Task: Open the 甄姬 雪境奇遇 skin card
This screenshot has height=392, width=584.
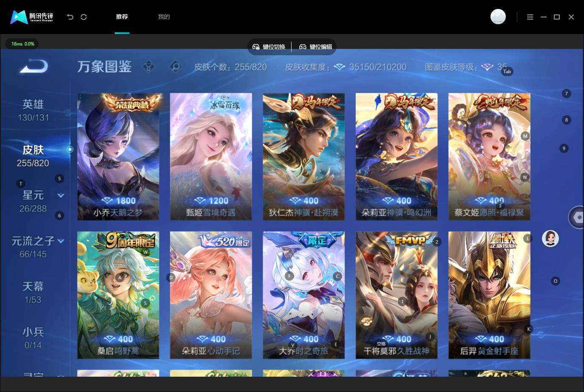Action: (211, 156)
